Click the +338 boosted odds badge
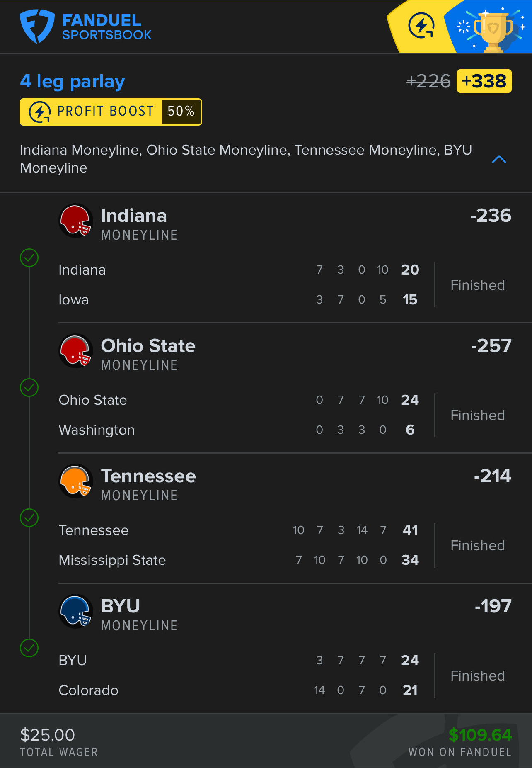The width and height of the screenshot is (532, 768). pyautogui.click(x=484, y=81)
